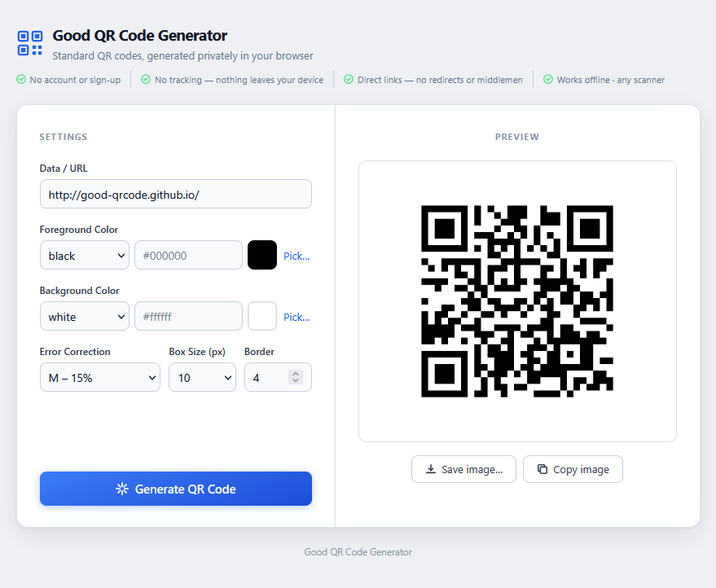This screenshot has width=716, height=588.
Task: Click the copy icon on Copy image button
Action: point(542,469)
